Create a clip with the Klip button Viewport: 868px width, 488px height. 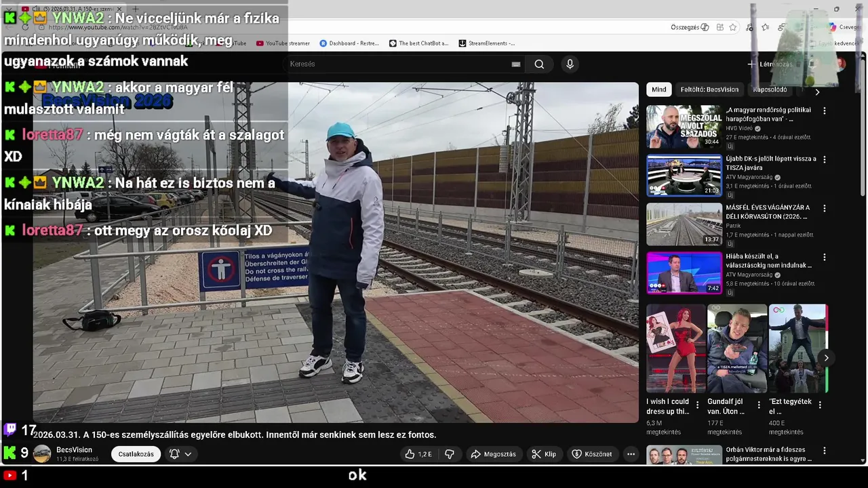[x=544, y=454]
